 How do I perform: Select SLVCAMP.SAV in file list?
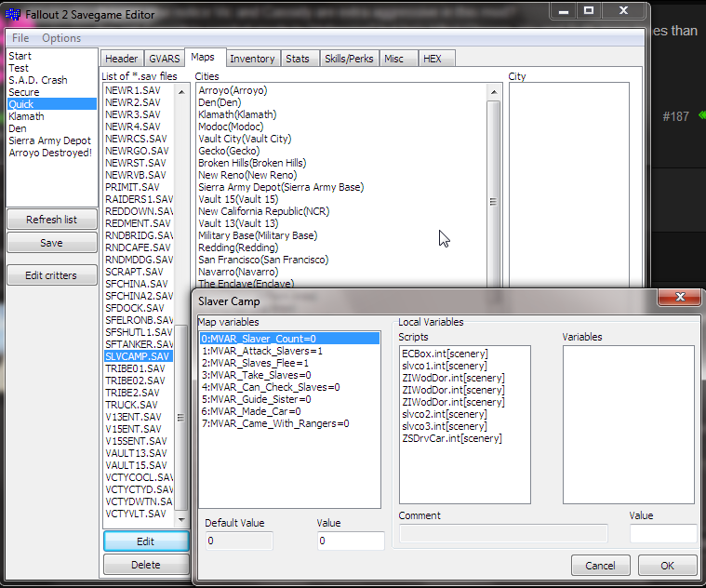click(139, 356)
